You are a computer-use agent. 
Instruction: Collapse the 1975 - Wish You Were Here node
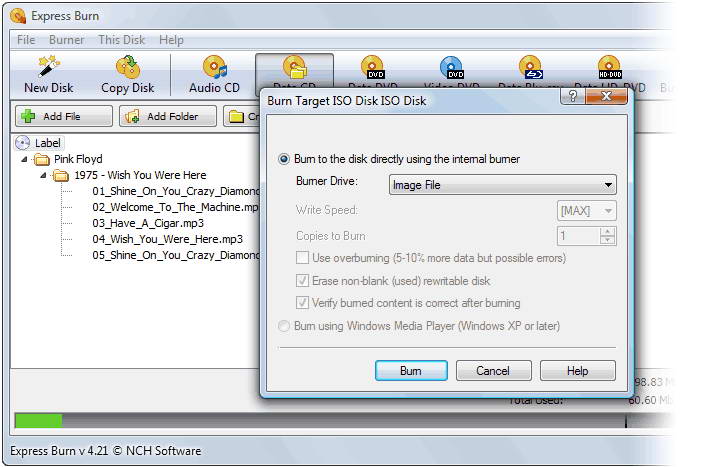coord(43,175)
